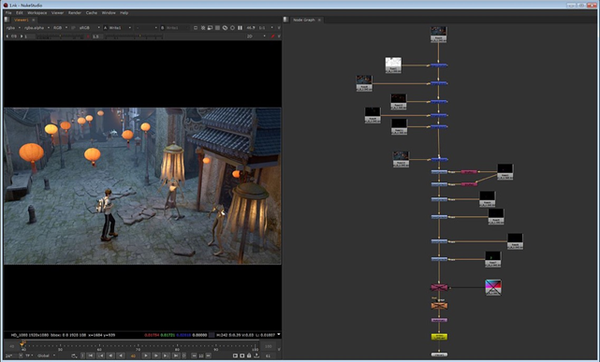Play backward button
This screenshot has width=600, height=362.
(121, 355)
